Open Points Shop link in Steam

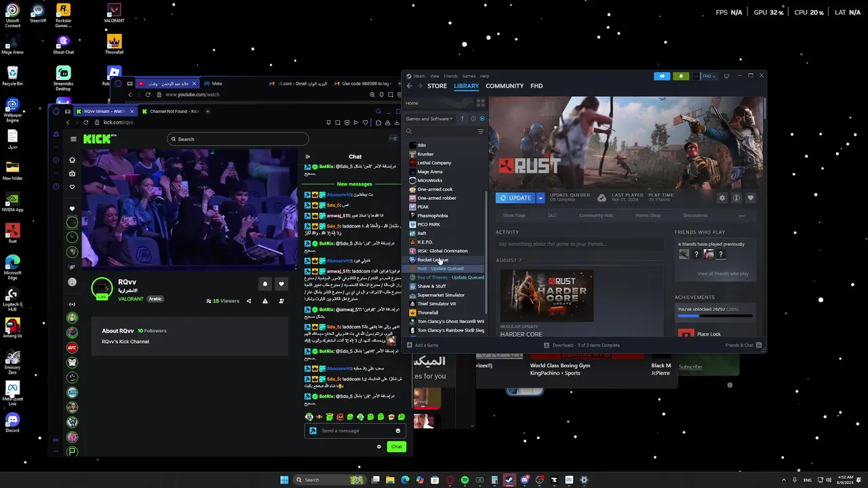tap(648, 216)
